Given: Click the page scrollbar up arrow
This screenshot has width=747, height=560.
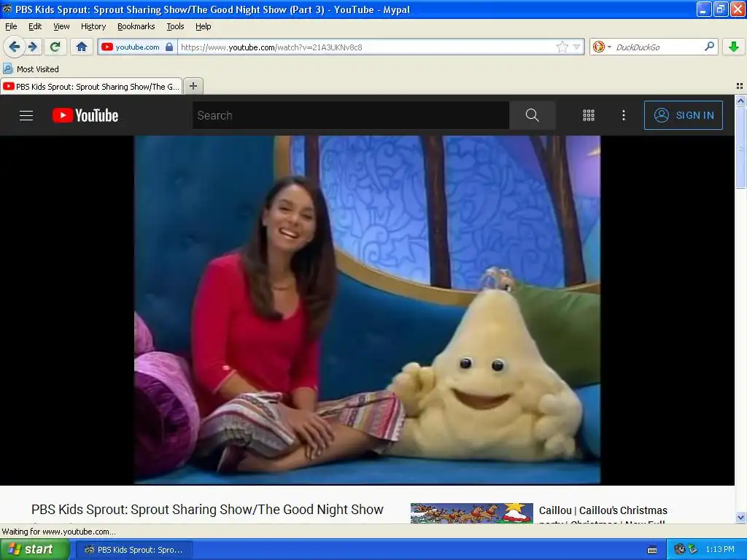Looking at the screenshot, I should pyautogui.click(x=740, y=101).
